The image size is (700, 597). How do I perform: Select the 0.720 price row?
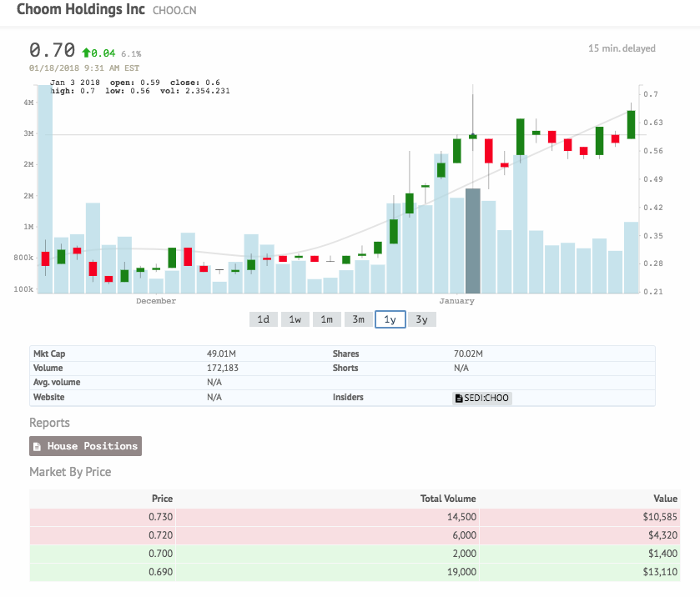pyautogui.click(x=353, y=535)
